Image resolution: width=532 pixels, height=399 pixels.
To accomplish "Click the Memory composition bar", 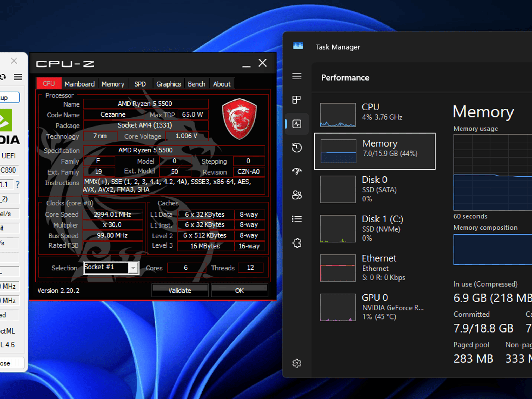I will (493, 250).
